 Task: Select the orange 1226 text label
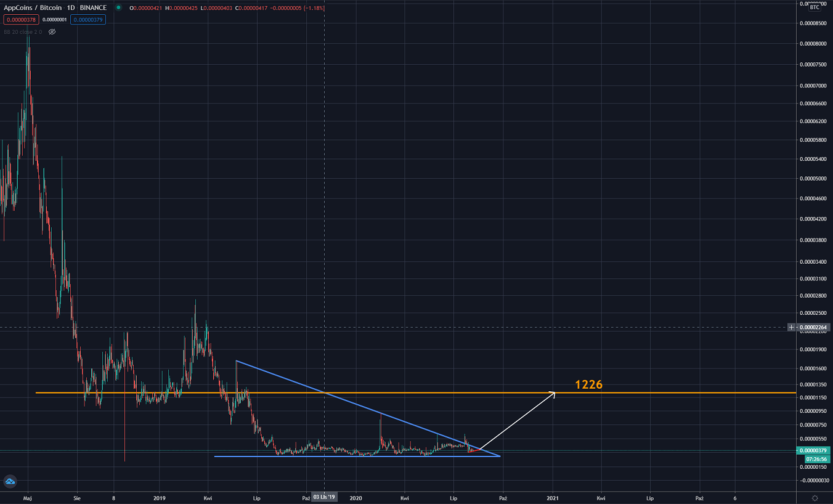point(588,385)
